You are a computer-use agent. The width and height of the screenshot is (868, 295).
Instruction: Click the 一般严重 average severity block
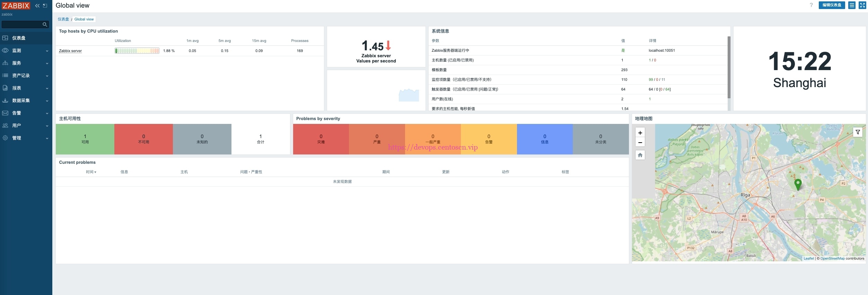tap(433, 139)
